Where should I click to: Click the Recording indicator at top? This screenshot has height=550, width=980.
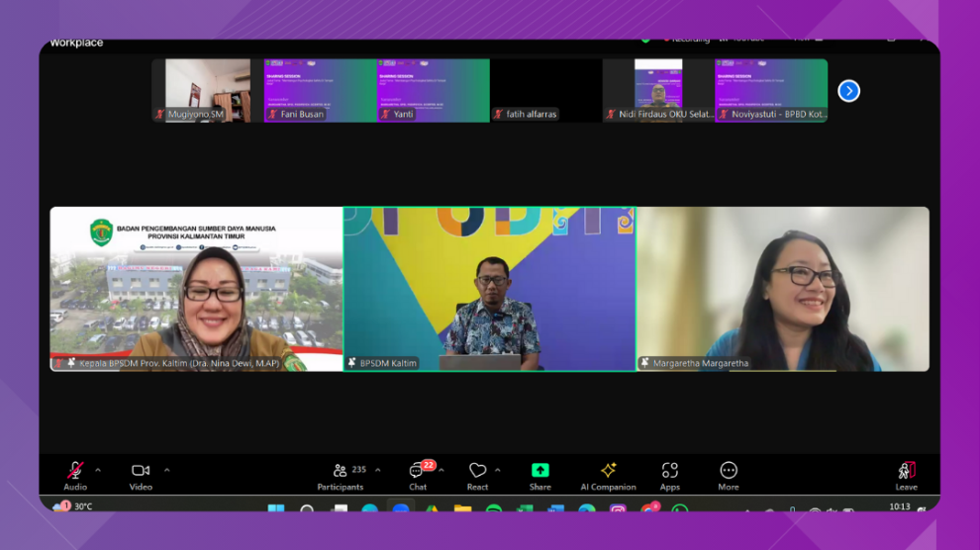tap(687, 40)
